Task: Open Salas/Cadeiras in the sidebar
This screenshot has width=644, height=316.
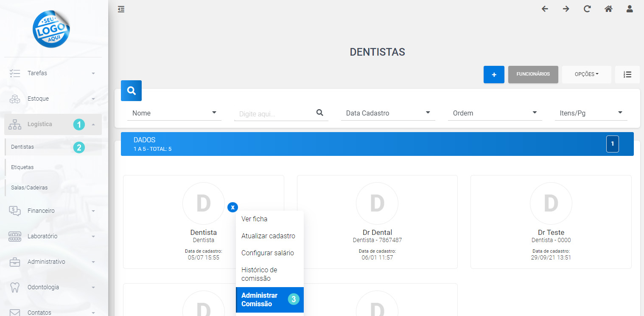Action: pyautogui.click(x=53, y=188)
